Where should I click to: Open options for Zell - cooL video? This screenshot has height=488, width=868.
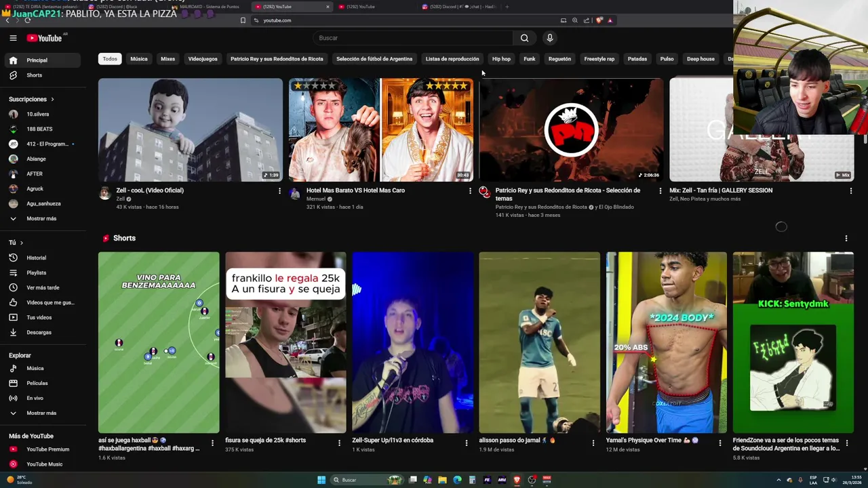(279, 191)
